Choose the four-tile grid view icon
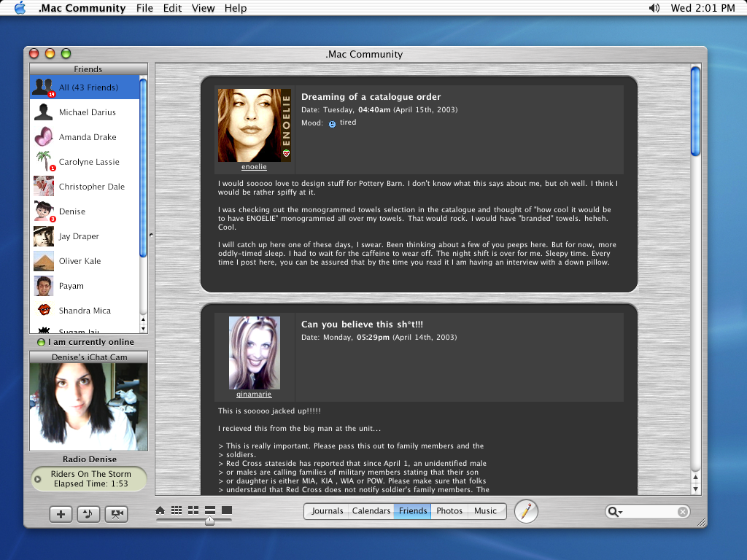The height and width of the screenshot is (560, 747). (193, 510)
